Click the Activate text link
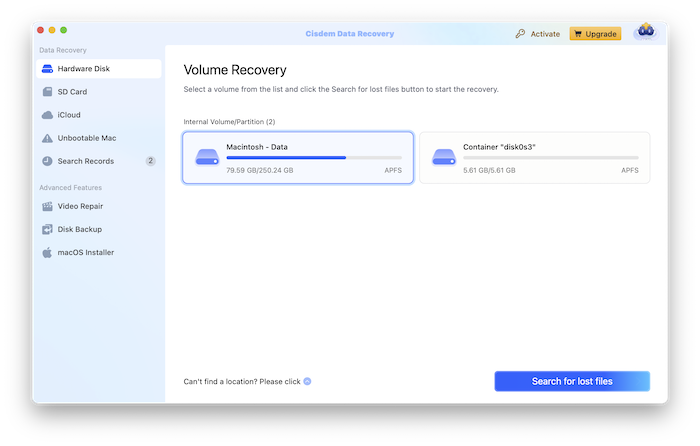 pyautogui.click(x=545, y=34)
